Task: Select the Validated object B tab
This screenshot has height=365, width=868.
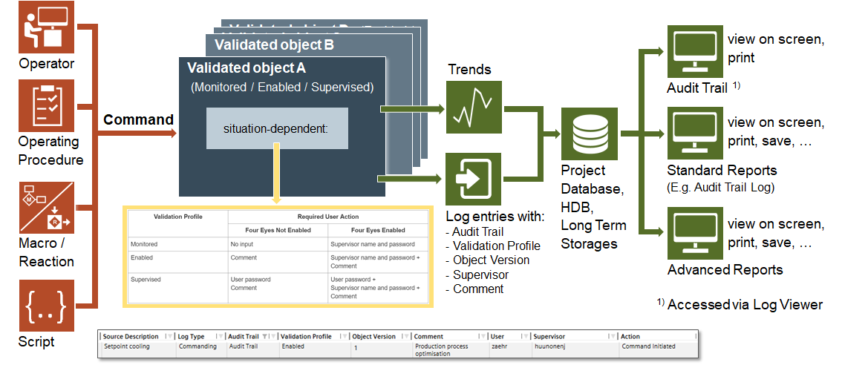Action: [274, 45]
